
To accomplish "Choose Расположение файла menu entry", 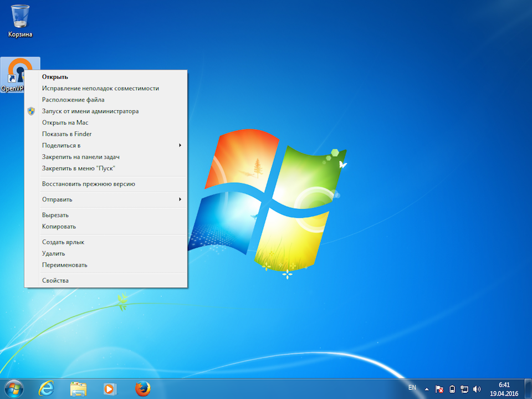I will pyautogui.click(x=106, y=100).
